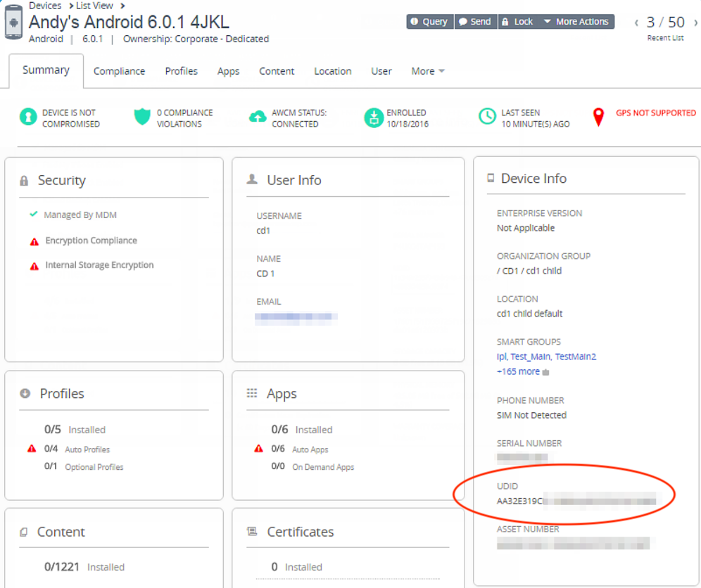The image size is (701, 588).
Task: Click the compliance violations shield icon
Action: (142, 117)
